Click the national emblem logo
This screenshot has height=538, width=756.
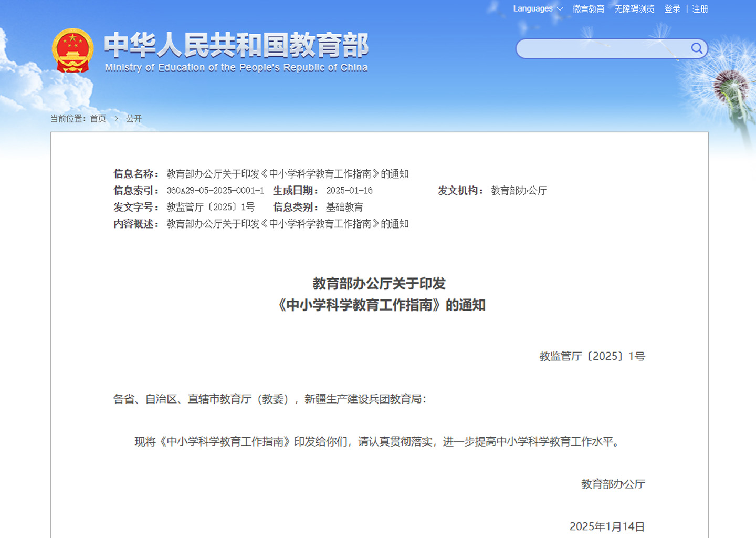pyautogui.click(x=72, y=50)
